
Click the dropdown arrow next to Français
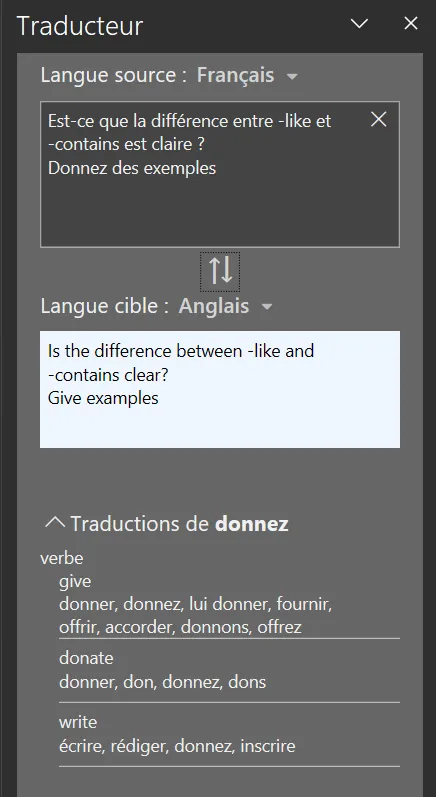click(292, 77)
